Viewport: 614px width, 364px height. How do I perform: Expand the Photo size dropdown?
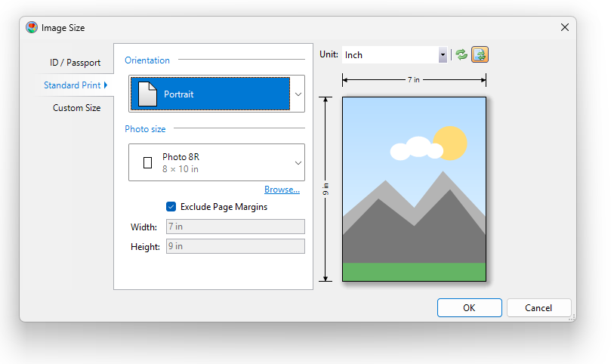point(298,162)
